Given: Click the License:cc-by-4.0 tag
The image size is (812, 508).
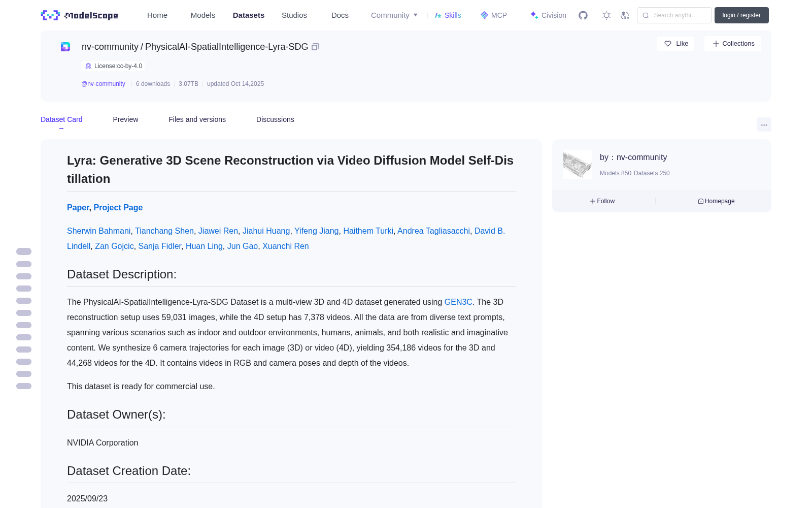Looking at the screenshot, I should (113, 66).
